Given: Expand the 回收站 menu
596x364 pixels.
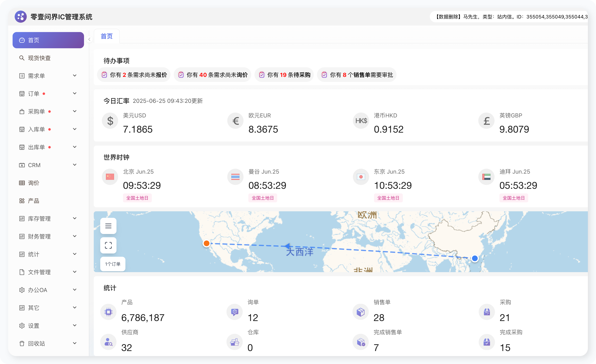Looking at the screenshot, I should coord(48,343).
